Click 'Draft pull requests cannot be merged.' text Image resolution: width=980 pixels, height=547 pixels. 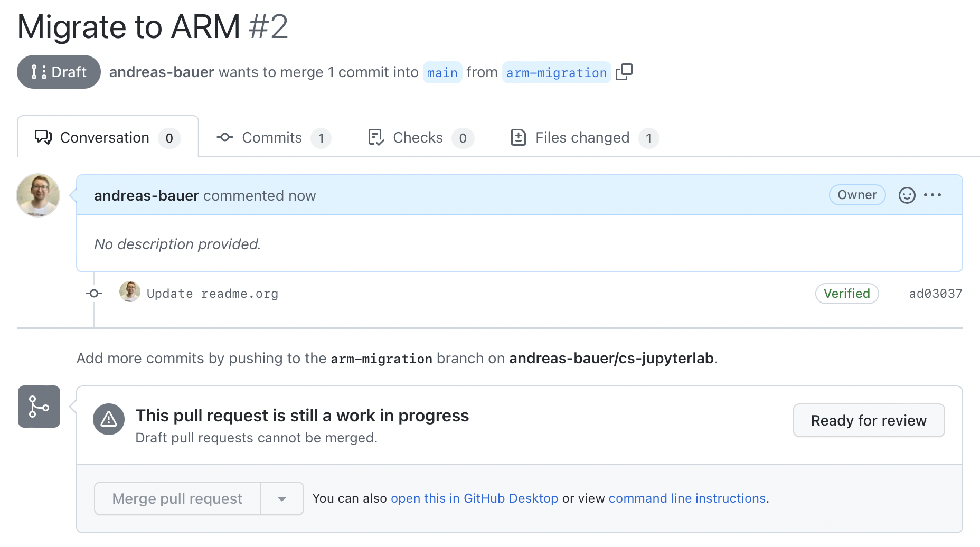coord(256,438)
